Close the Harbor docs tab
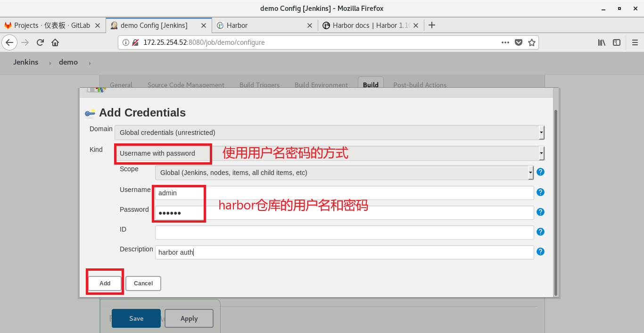The height and width of the screenshot is (333, 644). point(416,25)
